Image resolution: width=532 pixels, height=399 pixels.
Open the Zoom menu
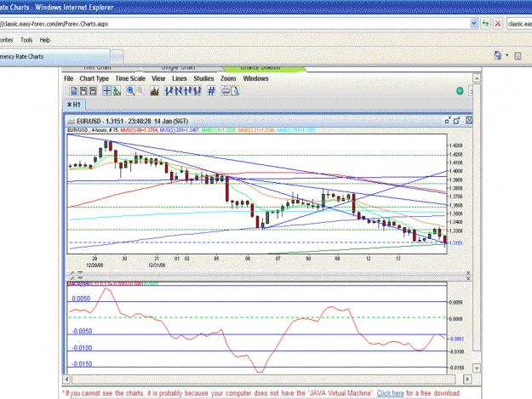tap(228, 78)
